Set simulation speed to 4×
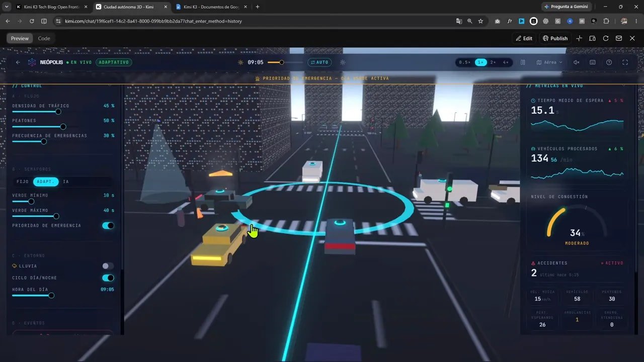The image size is (644, 362). point(506,62)
